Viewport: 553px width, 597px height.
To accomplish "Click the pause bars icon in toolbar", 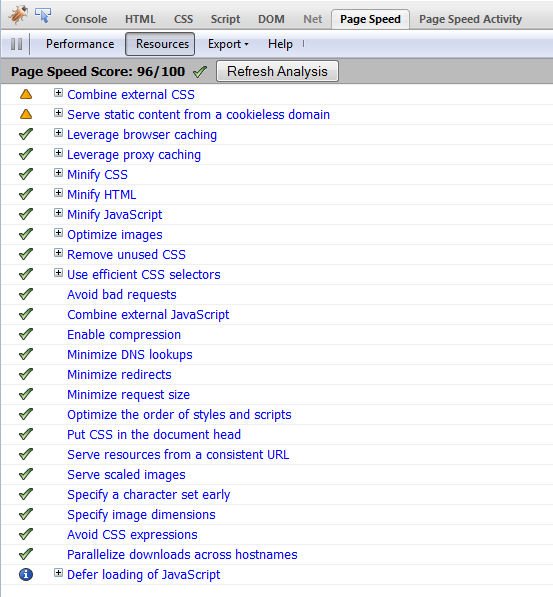I will point(16,44).
